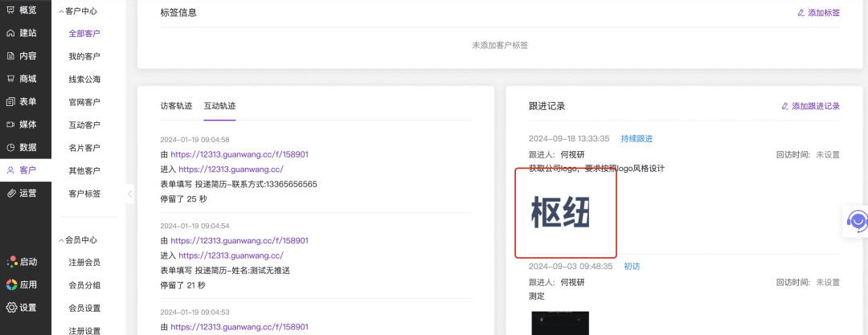Select 回访时间: 未设置 in 2024-09-18 record
Viewport: 868px width, 335px height.
[809, 154]
